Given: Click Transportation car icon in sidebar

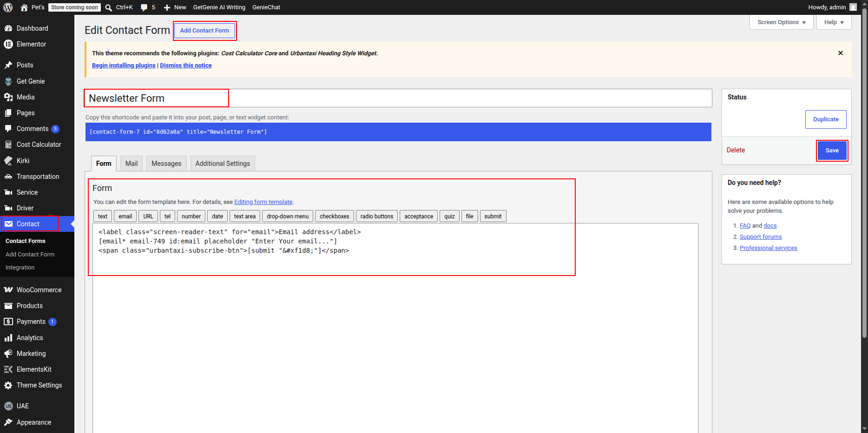Looking at the screenshot, I should click(8, 177).
